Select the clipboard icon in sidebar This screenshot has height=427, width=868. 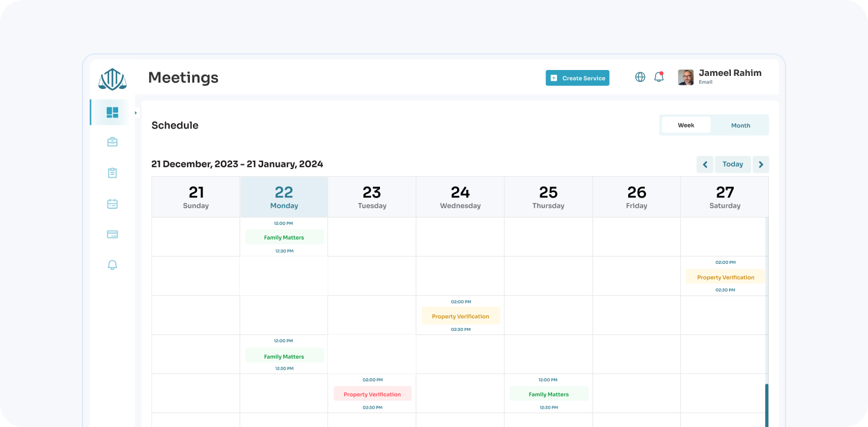(112, 173)
